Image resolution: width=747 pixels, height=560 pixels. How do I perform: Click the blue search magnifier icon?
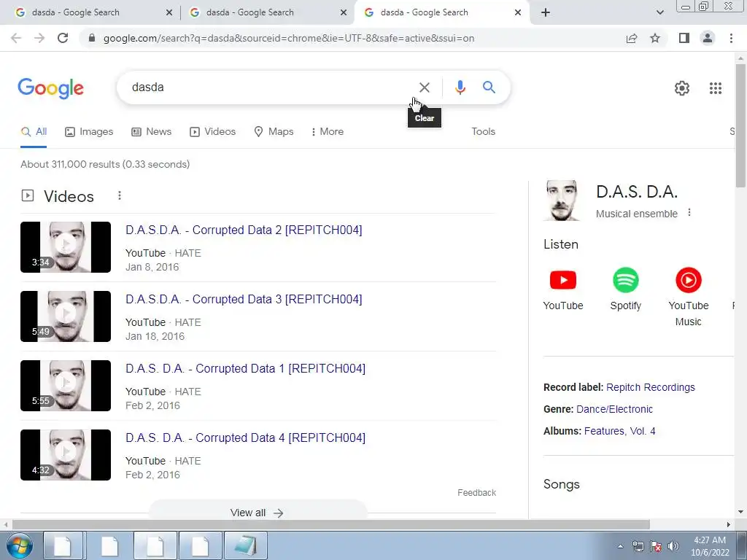489,87
